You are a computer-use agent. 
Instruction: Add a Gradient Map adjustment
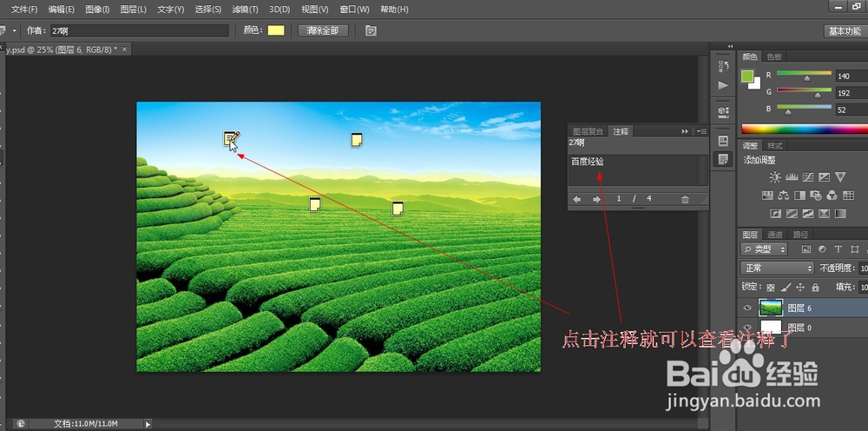840,213
